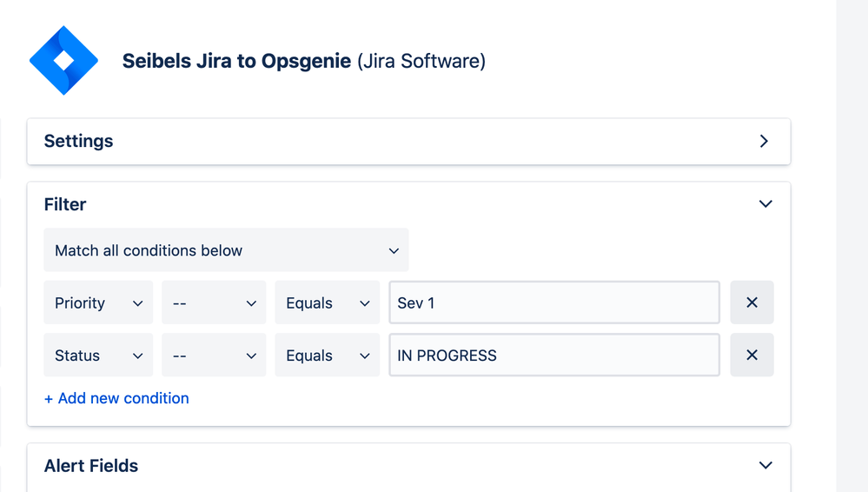Click the Filter panel heading text
This screenshot has width=868, height=492.
coord(65,204)
